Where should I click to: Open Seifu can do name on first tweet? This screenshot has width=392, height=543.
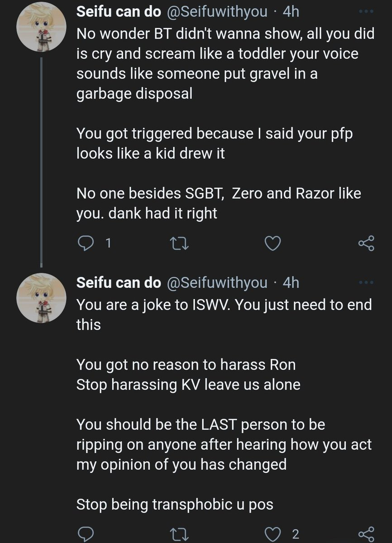click(x=119, y=12)
